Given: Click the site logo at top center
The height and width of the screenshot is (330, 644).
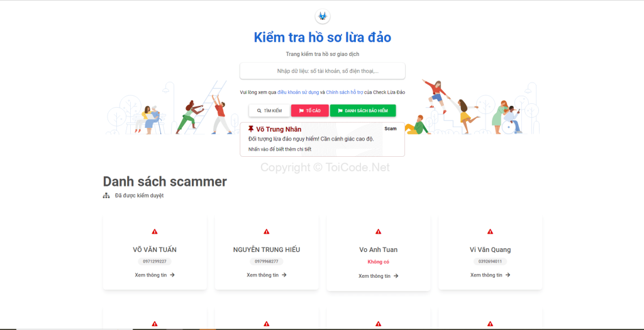Looking at the screenshot, I should 323,16.
